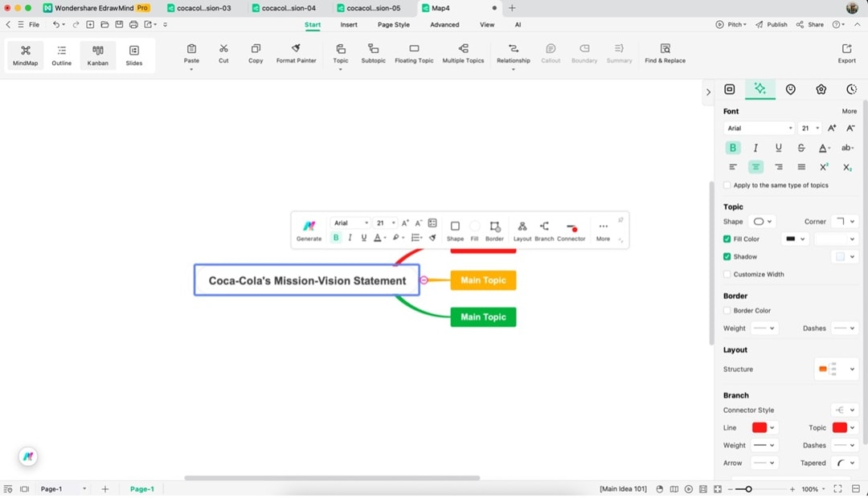Screen dimensions: 868x498
Task: Open the history clock tab in sidebar
Action: pyautogui.click(x=851, y=89)
